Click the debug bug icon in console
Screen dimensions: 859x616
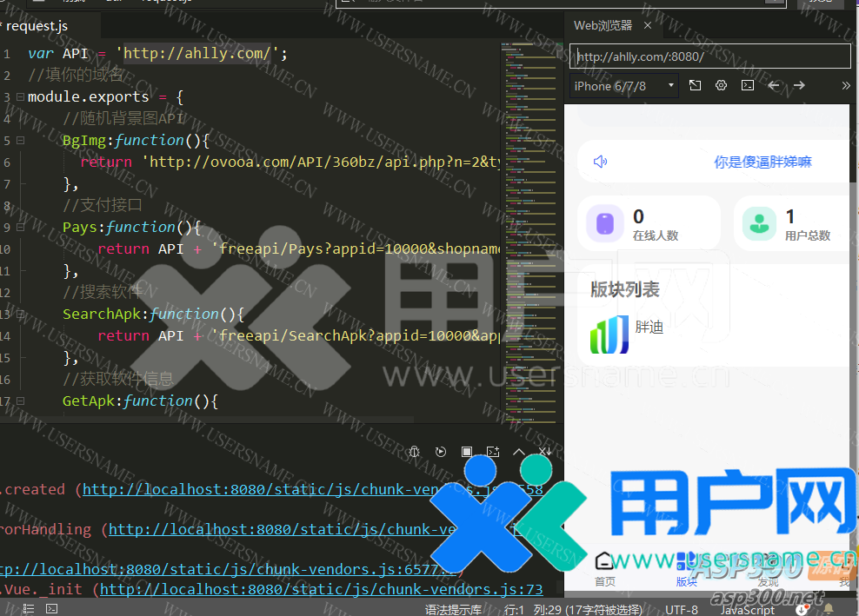(415, 452)
